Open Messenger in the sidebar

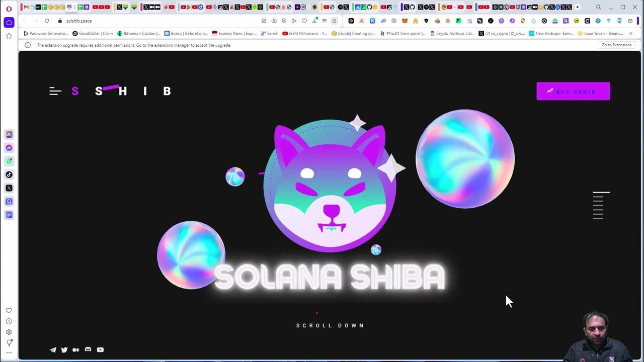click(9, 148)
